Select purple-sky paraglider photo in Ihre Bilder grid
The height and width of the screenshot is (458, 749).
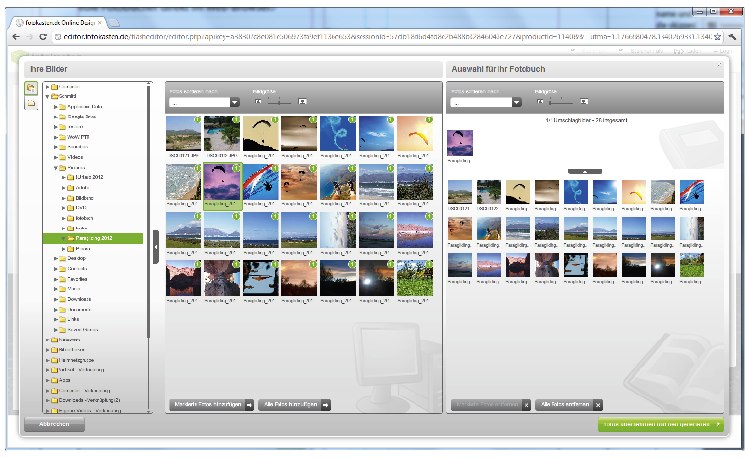click(222, 182)
